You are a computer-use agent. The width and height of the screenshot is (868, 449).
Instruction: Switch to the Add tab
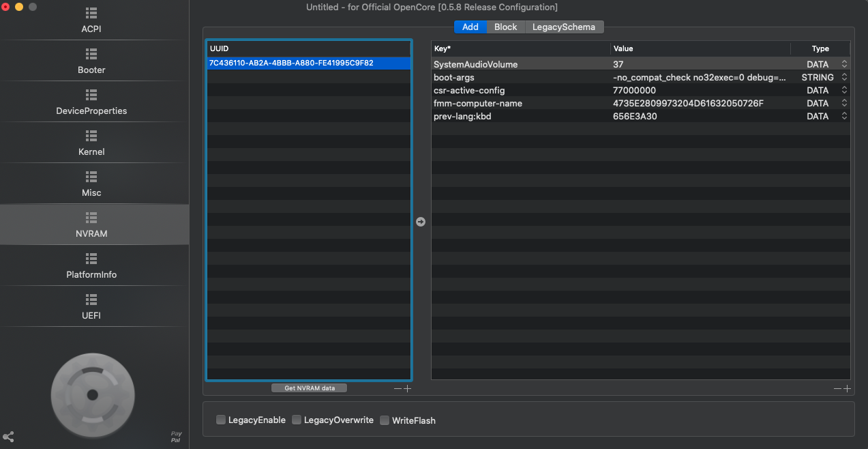coord(470,27)
